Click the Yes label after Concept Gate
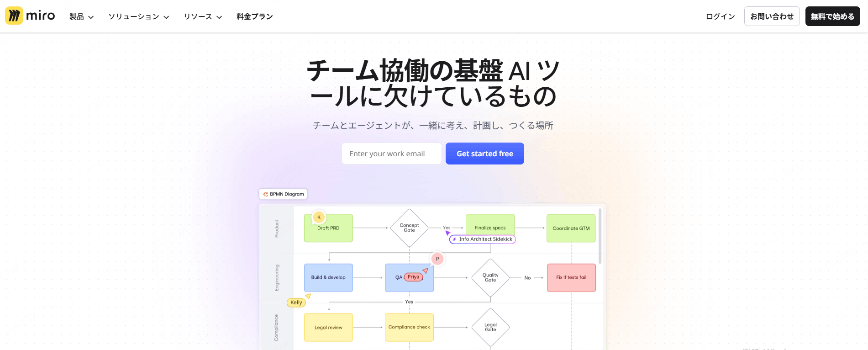The height and width of the screenshot is (350, 868). coord(447,228)
